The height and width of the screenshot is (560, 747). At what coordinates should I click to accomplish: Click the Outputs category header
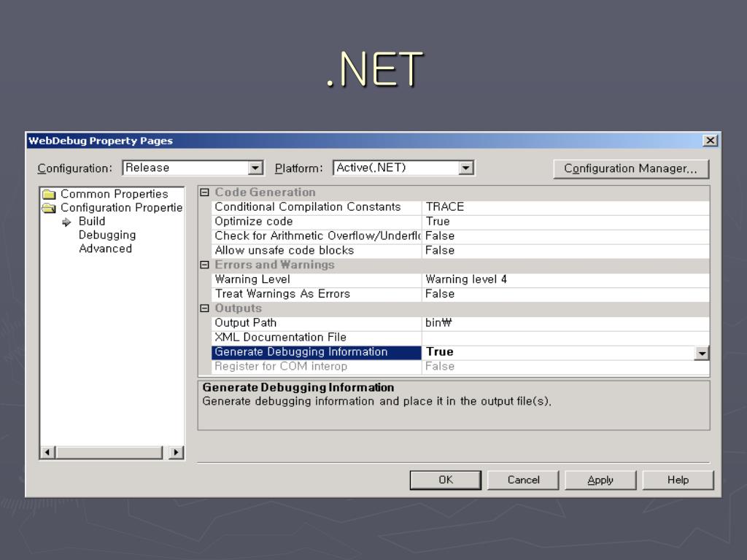[x=239, y=308]
